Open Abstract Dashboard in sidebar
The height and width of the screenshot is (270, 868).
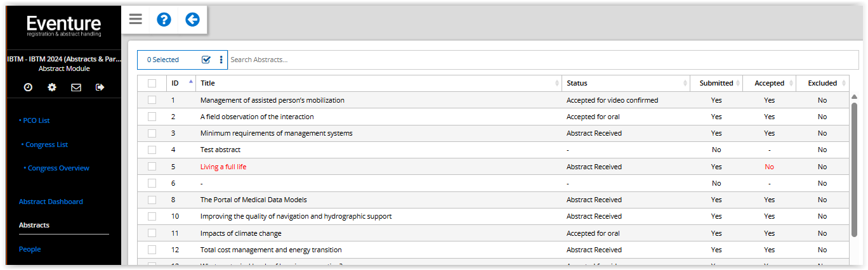51,202
